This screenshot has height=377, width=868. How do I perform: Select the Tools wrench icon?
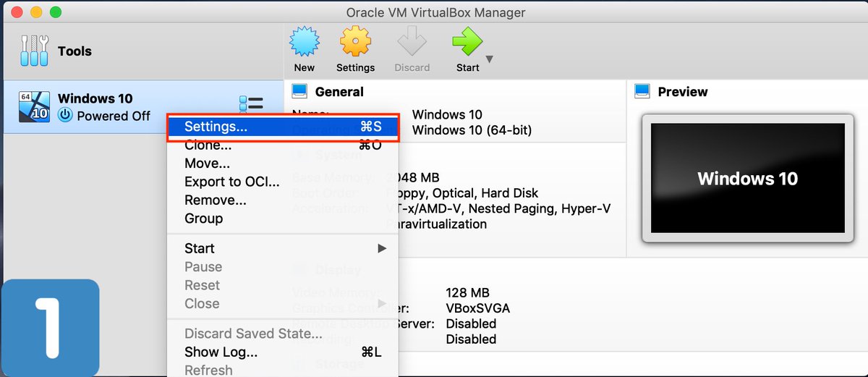click(33, 51)
